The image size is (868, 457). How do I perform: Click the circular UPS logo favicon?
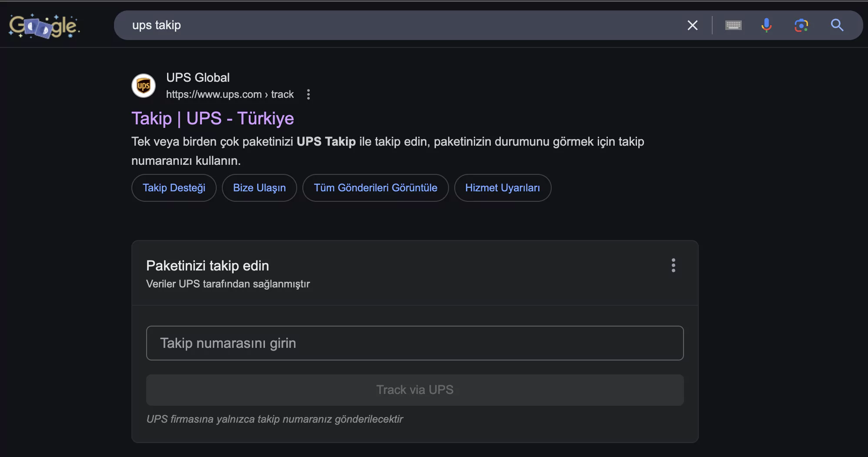143,86
